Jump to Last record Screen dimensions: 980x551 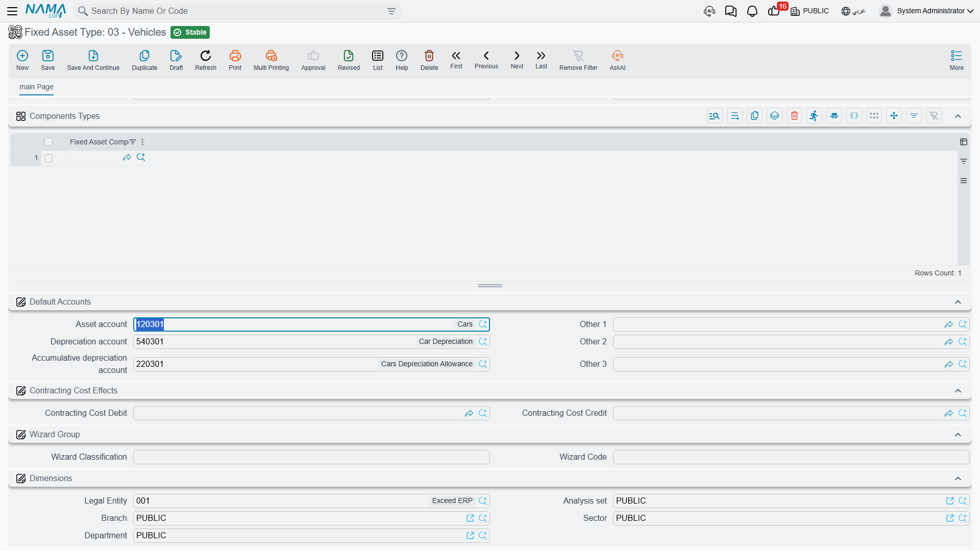coord(541,60)
